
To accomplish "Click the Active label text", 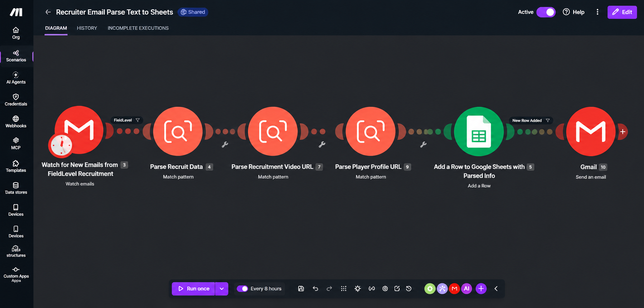I will point(526,12).
